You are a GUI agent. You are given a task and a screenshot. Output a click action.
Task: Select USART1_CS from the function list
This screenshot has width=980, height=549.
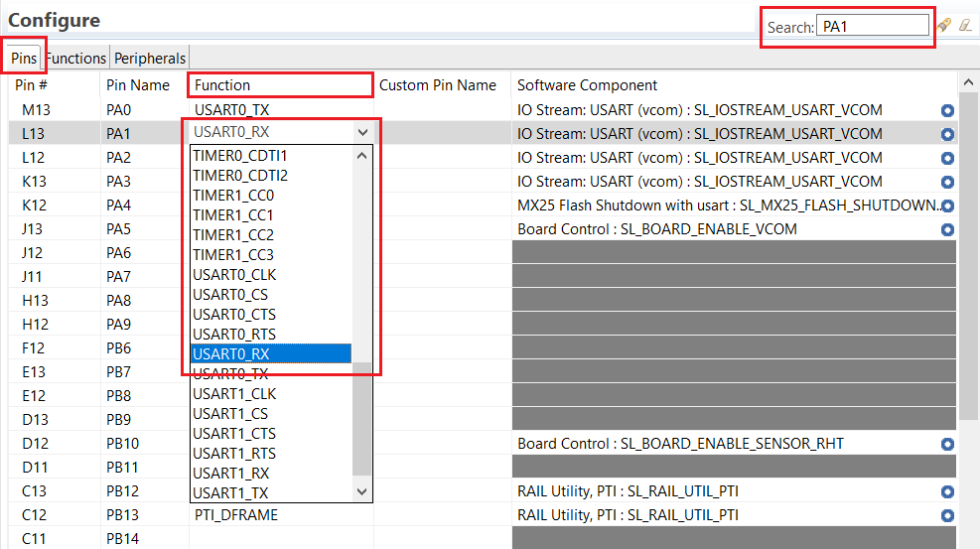tap(230, 414)
